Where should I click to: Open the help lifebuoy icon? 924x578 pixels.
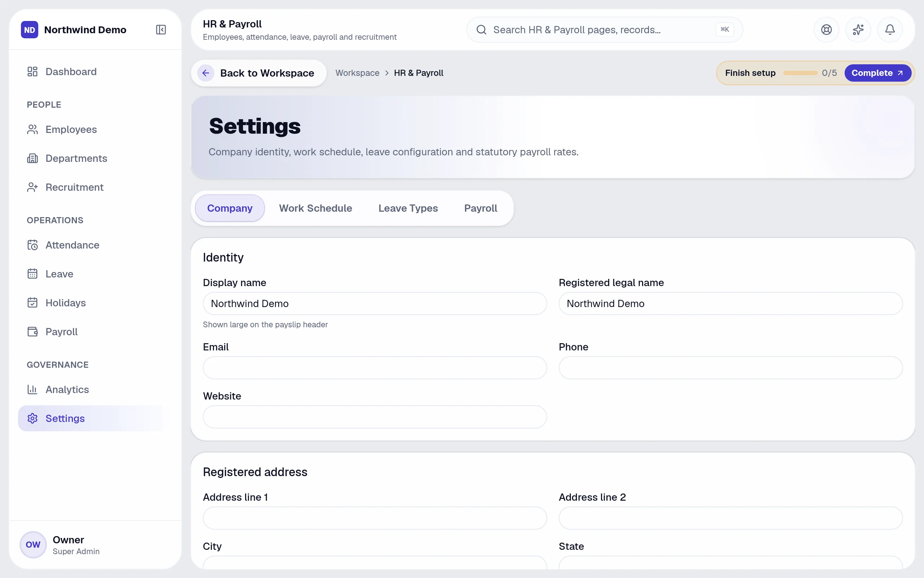(x=826, y=29)
